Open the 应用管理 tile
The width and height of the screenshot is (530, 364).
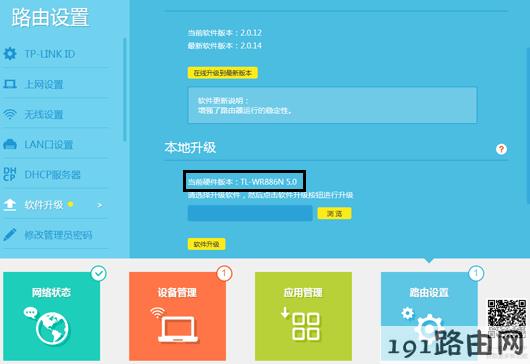(x=303, y=316)
